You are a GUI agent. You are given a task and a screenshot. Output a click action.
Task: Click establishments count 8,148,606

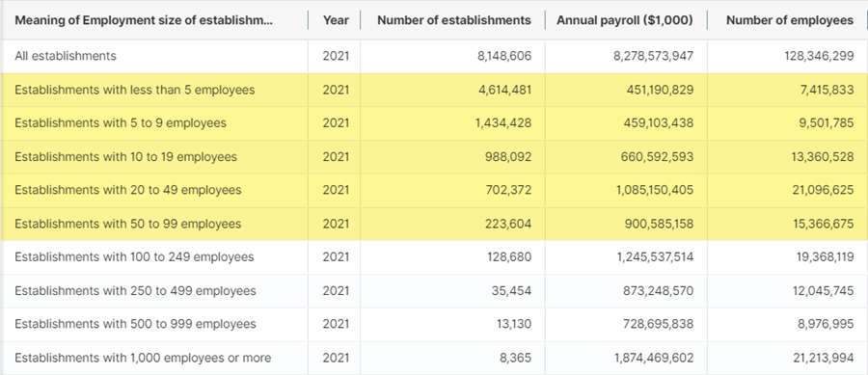pos(504,56)
